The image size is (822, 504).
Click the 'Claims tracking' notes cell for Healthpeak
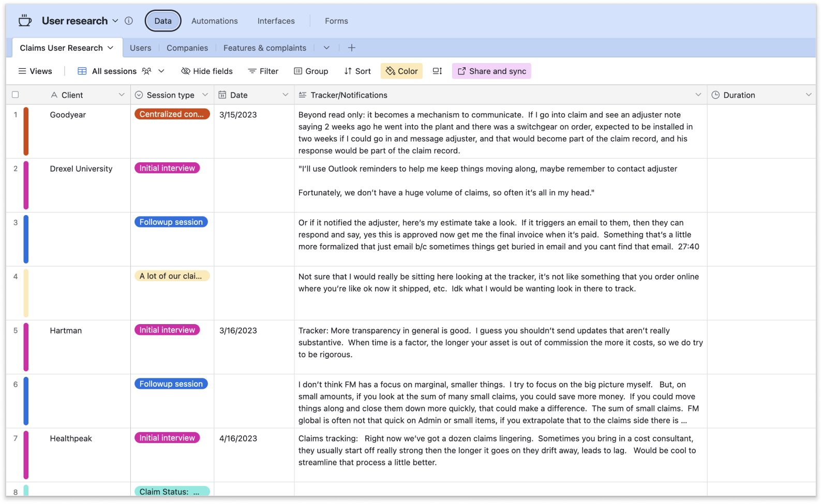pos(501,455)
